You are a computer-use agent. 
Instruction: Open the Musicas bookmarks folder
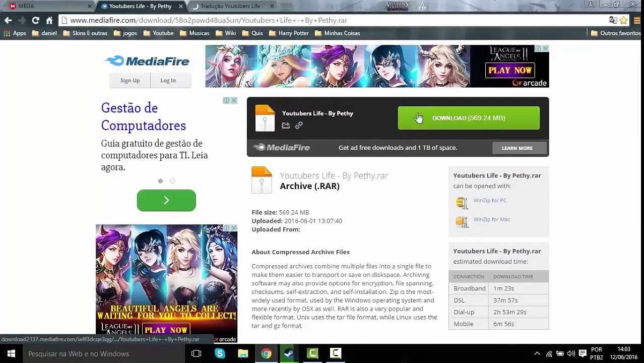(x=195, y=33)
